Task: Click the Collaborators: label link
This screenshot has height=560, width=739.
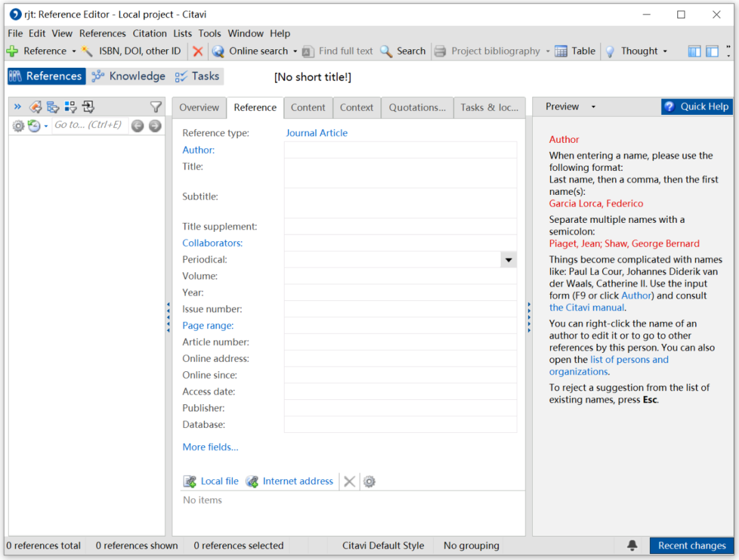Action: click(213, 243)
